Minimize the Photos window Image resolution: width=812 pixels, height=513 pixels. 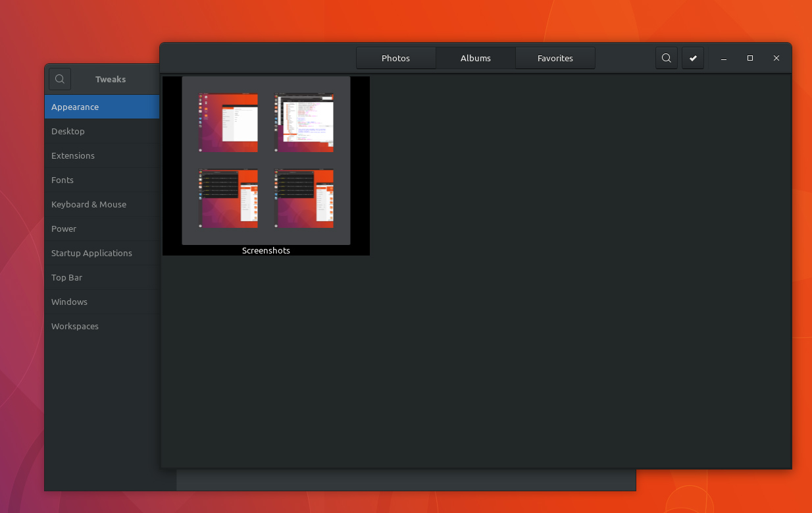tap(724, 59)
